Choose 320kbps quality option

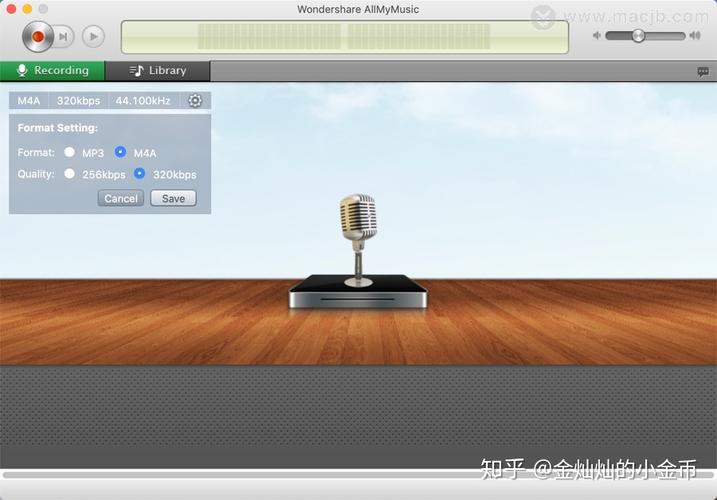[x=139, y=174]
